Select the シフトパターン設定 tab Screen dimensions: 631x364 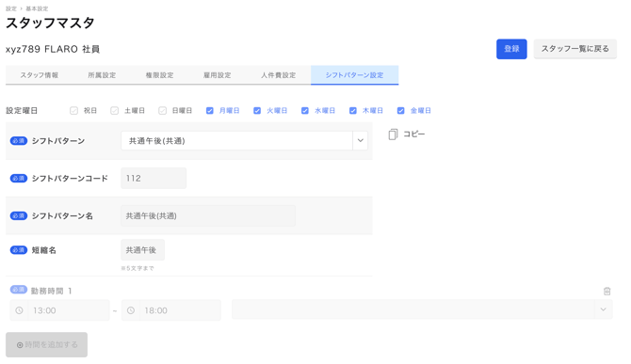tap(354, 75)
